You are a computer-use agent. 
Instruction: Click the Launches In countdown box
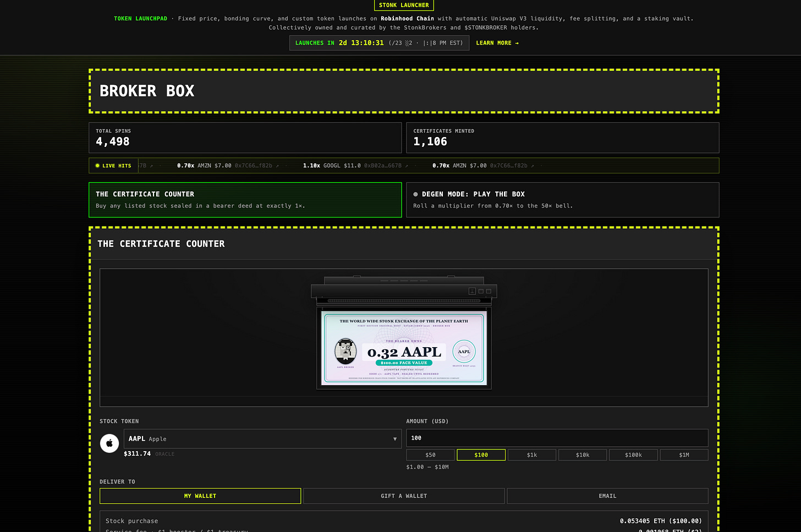click(379, 43)
